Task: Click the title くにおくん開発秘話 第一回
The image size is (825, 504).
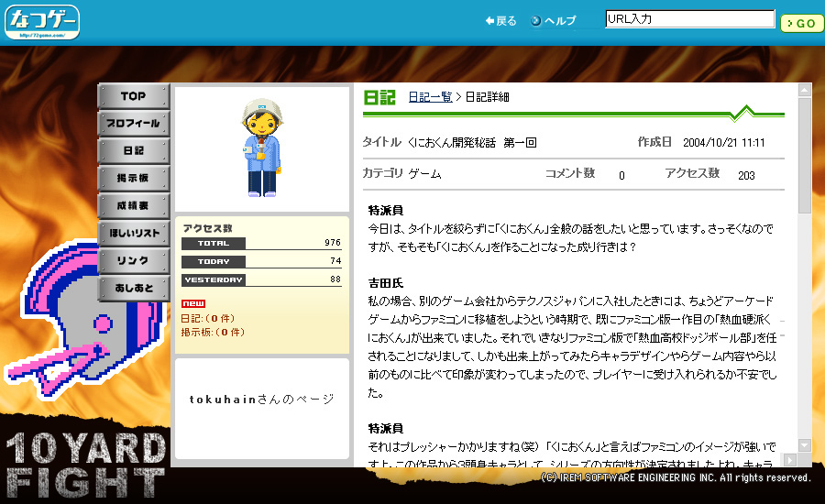Action: (x=472, y=143)
